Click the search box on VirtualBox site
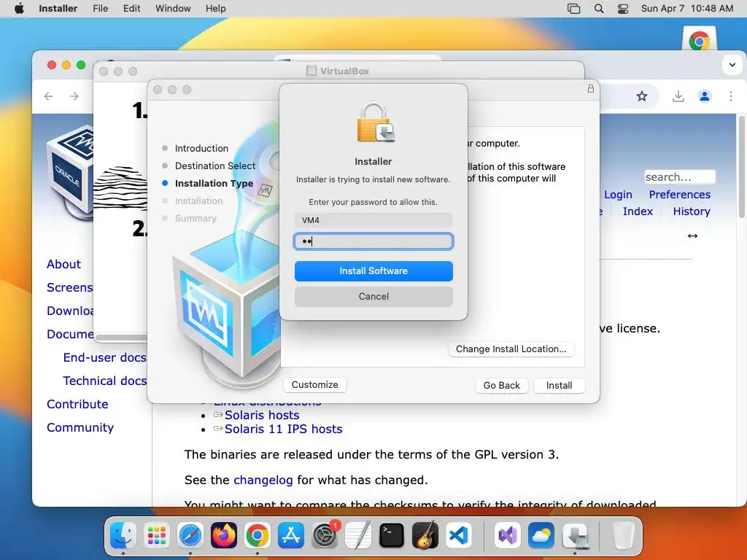747x560 pixels. pyautogui.click(x=680, y=176)
